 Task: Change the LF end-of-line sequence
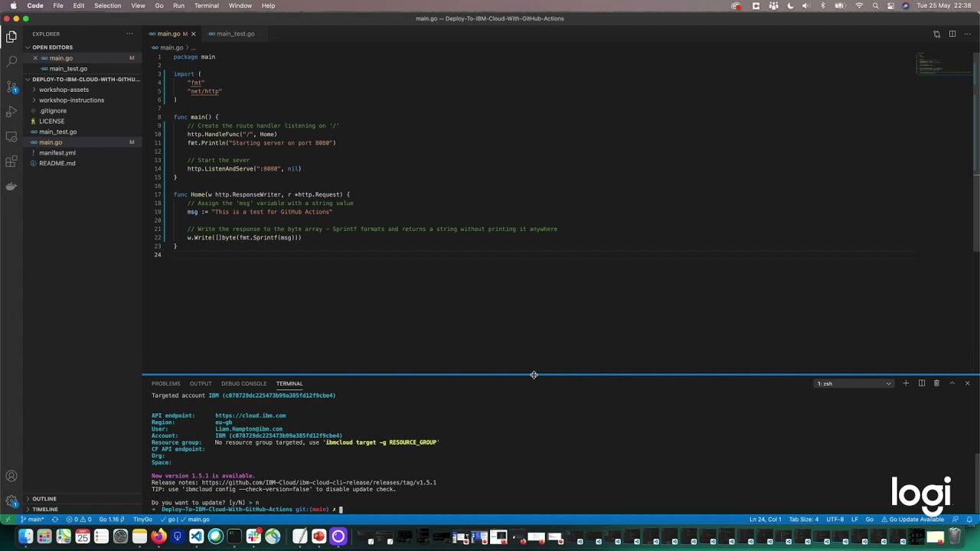[854, 520]
